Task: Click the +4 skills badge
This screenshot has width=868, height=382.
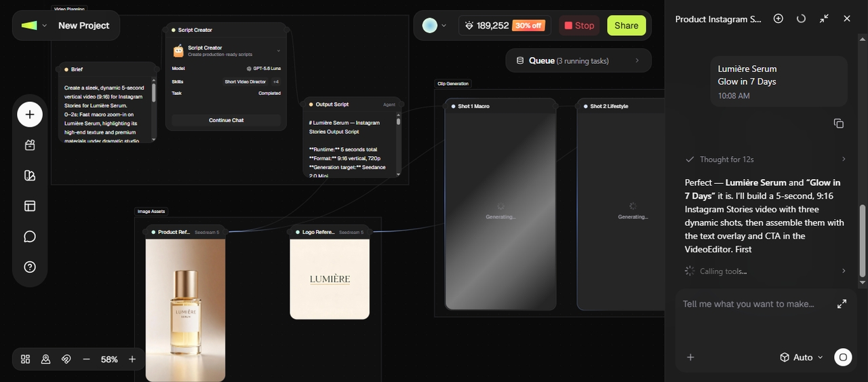Action: coord(276,81)
